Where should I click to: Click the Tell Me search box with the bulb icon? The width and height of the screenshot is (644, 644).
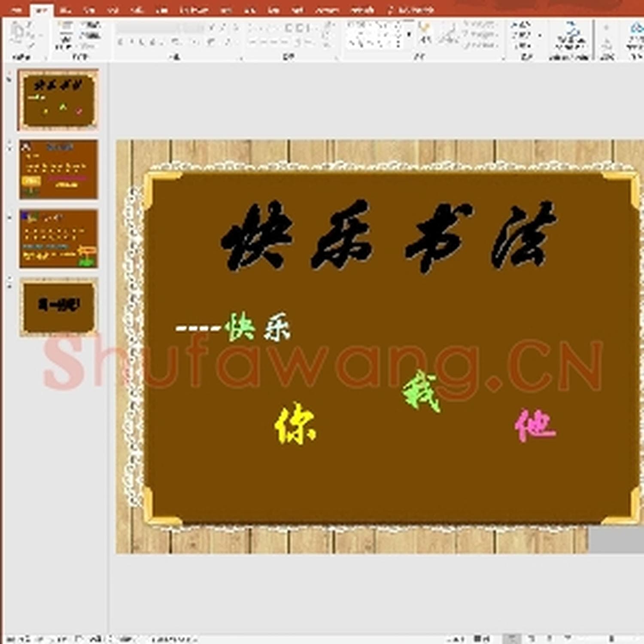[411, 9]
